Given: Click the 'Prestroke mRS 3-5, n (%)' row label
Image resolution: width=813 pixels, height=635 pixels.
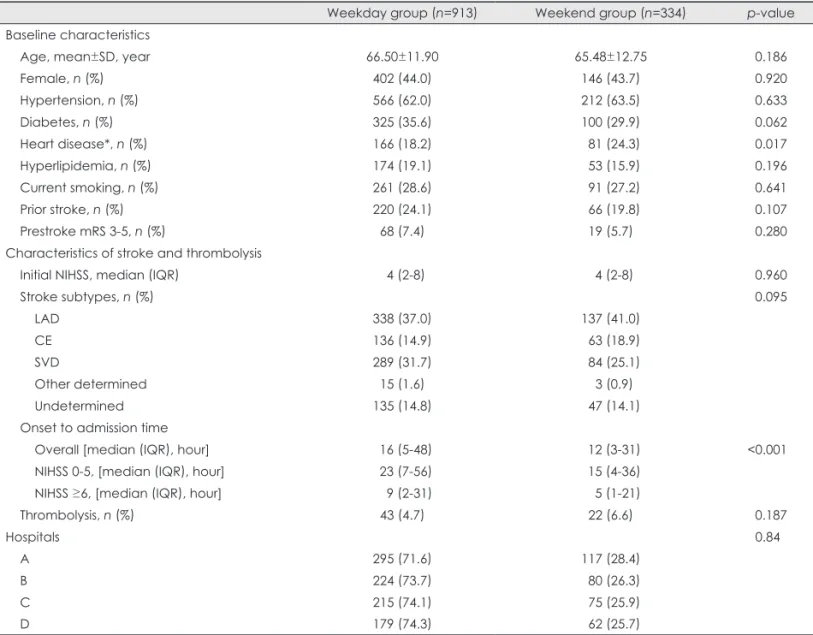Looking at the screenshot, I should tap(92, 231).
